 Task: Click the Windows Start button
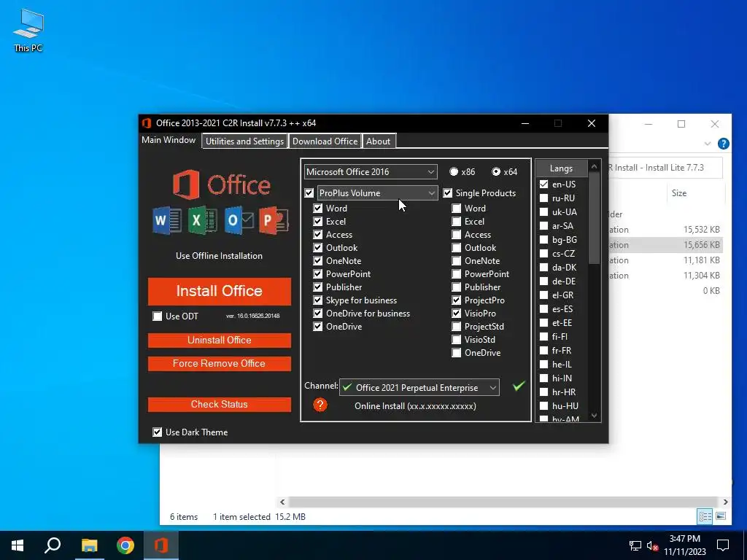(18, 545)
